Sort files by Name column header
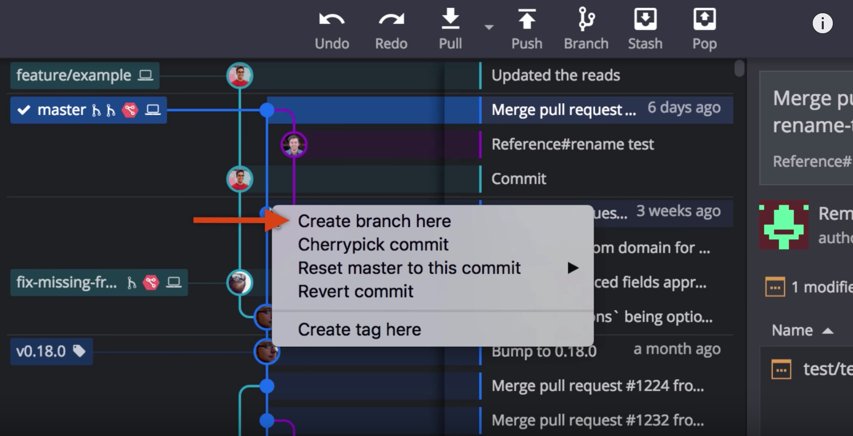 tap(792, 330)
